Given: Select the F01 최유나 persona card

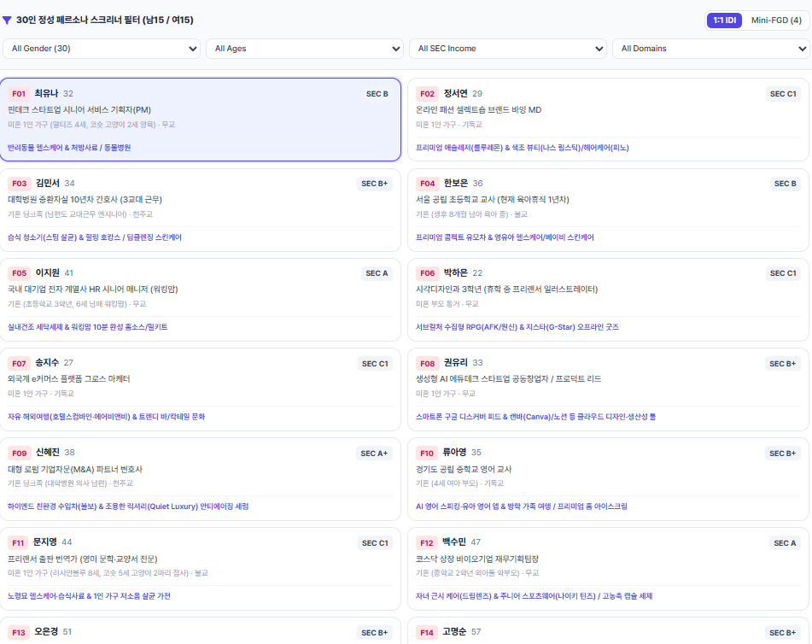Looking at the screenshot, I should tap(201, 120).
